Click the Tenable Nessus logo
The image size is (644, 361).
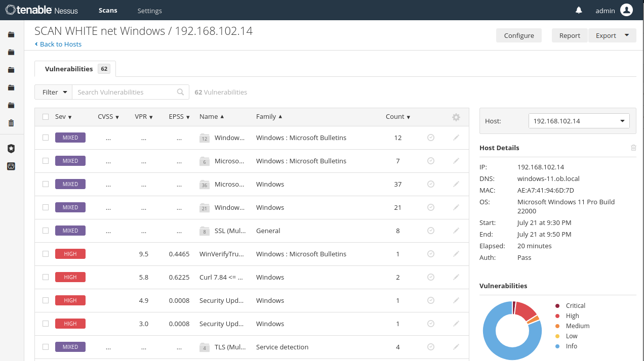[43, 10]
